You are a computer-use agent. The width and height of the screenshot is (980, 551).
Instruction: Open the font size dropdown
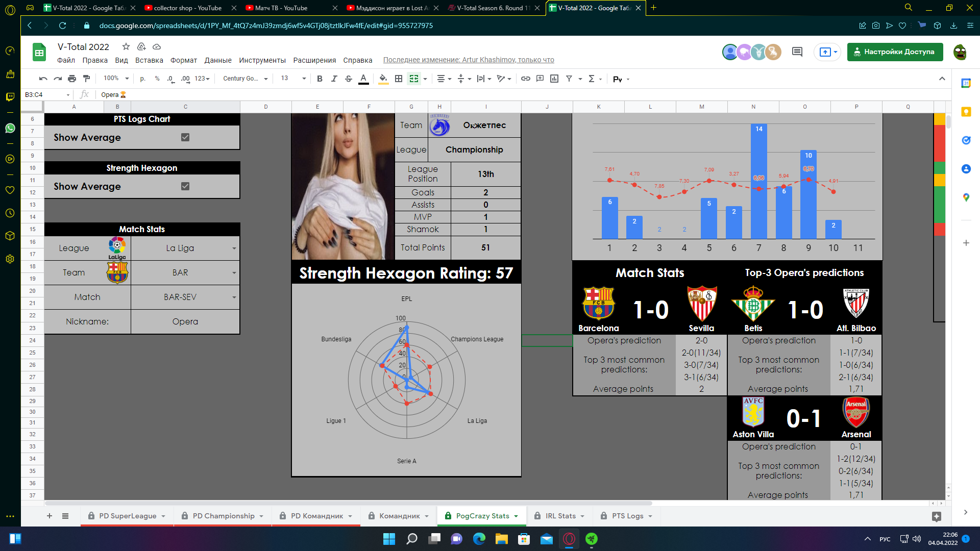304,79
